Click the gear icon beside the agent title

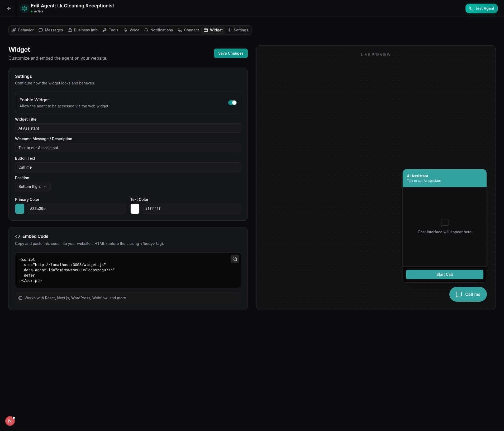point(25,8)
